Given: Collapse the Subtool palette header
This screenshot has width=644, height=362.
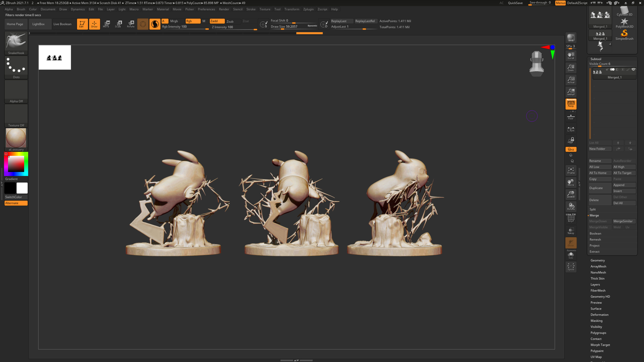Looking at the screenshot, I should pyautogui.click(x=596, y=59).
